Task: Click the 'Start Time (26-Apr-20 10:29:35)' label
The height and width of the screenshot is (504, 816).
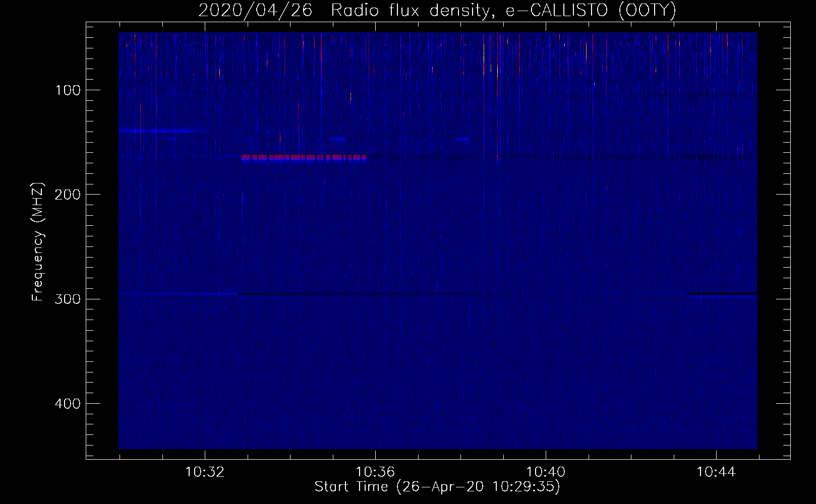Action: pos(437,487)
